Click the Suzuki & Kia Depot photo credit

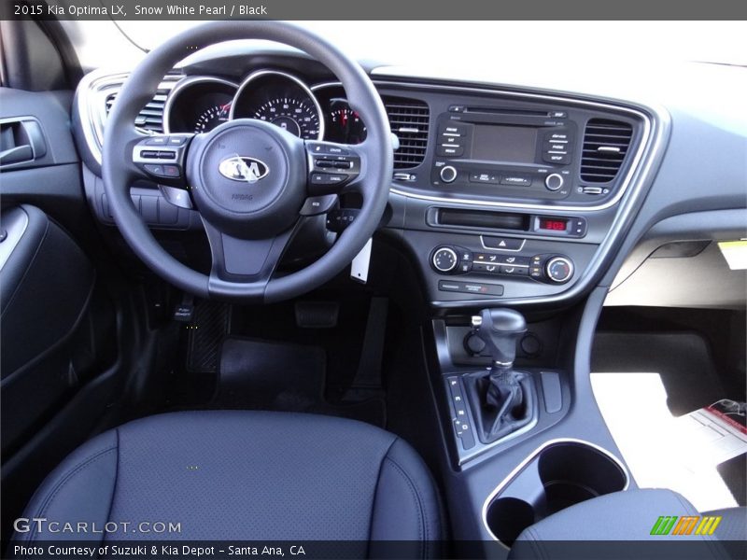pyautogui.click(x=159, y=551)
